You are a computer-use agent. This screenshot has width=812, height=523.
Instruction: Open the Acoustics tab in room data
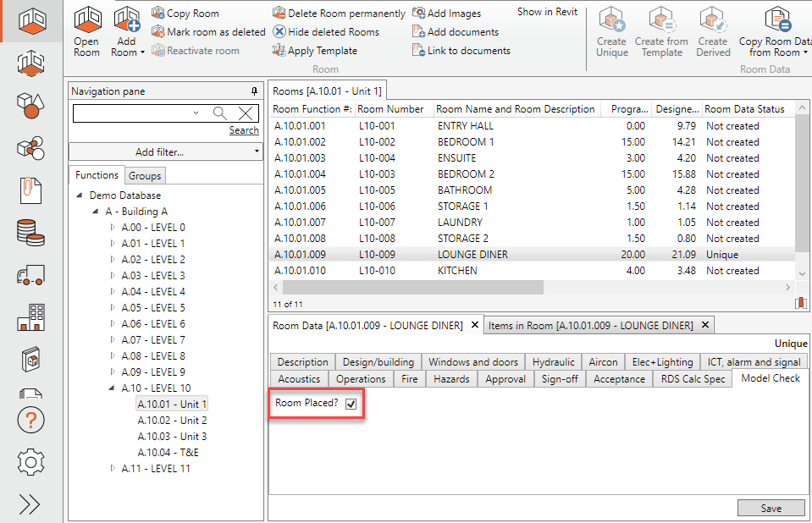pyautogui.click(x=298, y=378)
